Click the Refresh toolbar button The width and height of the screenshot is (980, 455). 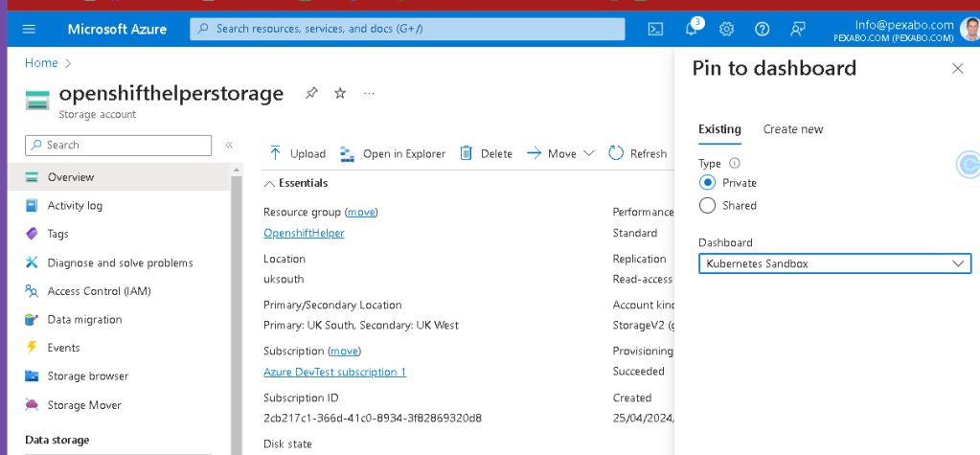(638, 153)
